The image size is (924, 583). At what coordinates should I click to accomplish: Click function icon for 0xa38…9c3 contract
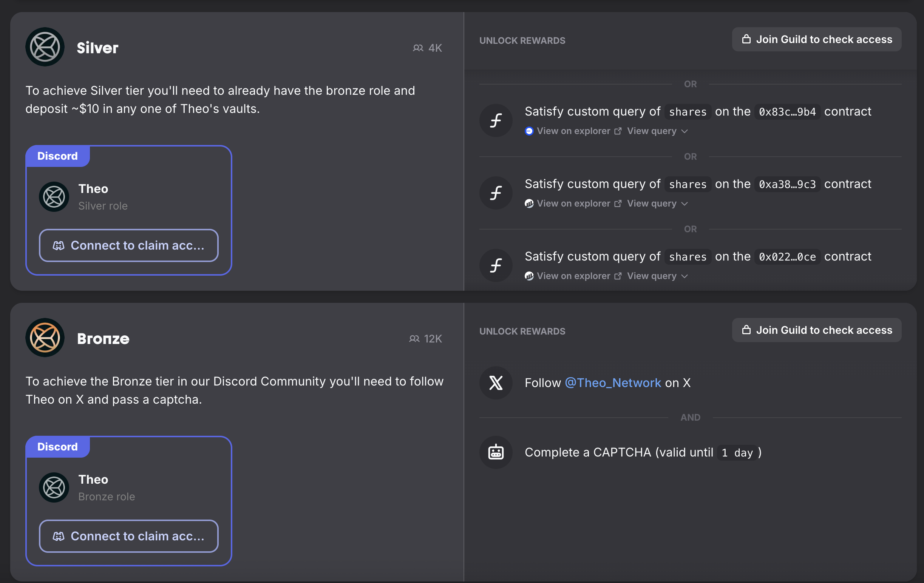click(496, 193)
